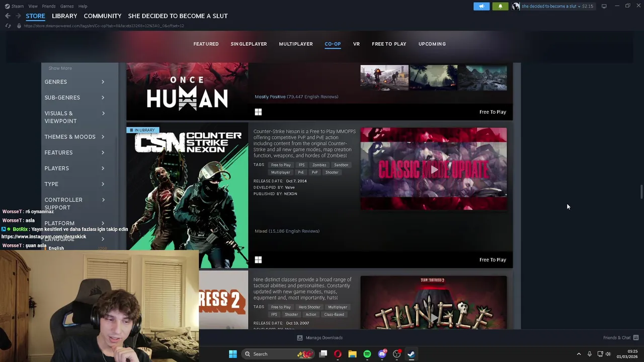Click the store page URL bar

104,26
